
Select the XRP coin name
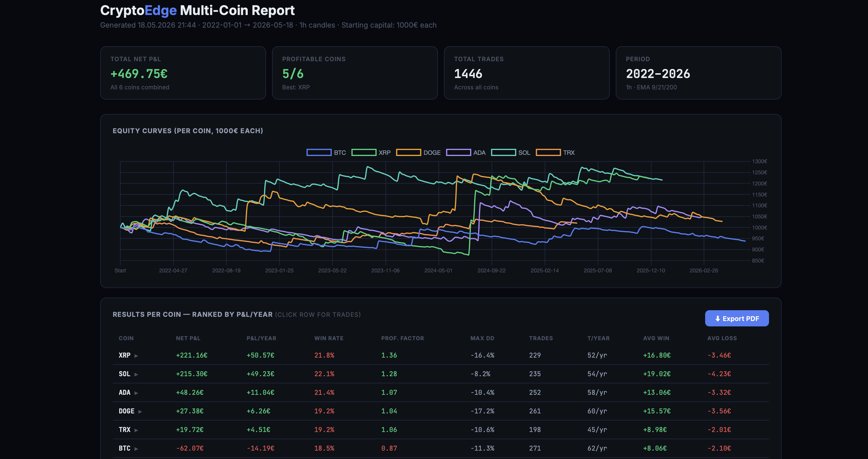(124, 355)
